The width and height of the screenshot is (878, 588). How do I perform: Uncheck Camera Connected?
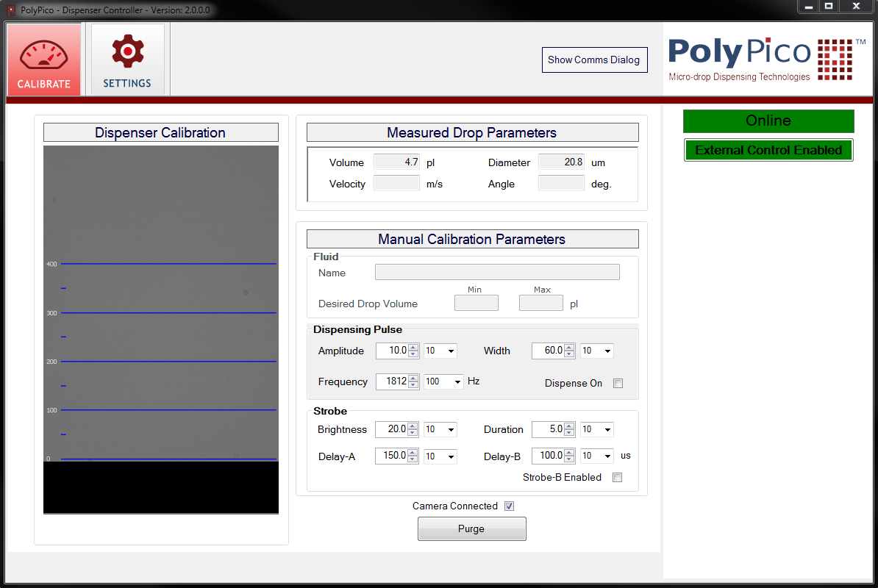pos(509,506)
